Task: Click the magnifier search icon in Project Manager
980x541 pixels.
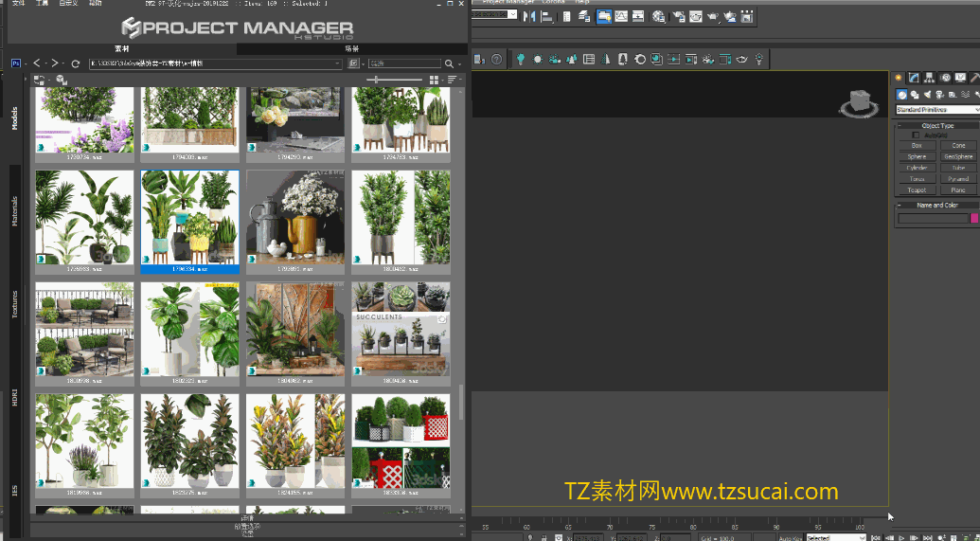Action: pos(449,63)
